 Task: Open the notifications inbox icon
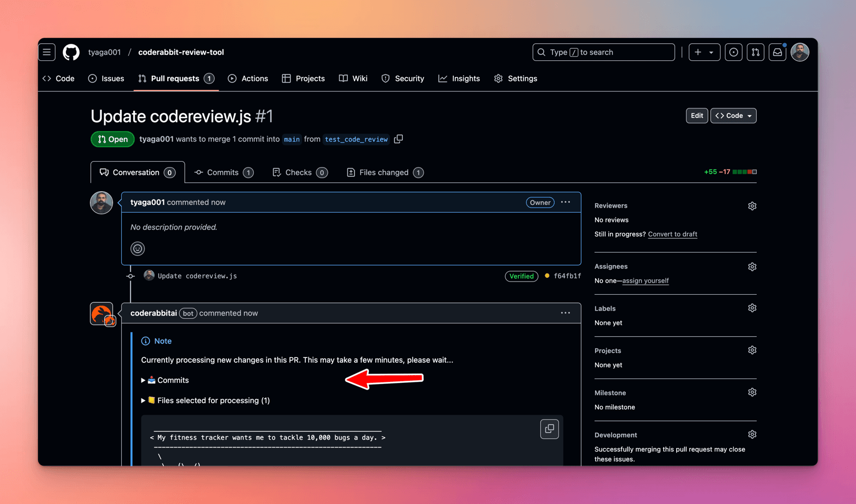777,52
